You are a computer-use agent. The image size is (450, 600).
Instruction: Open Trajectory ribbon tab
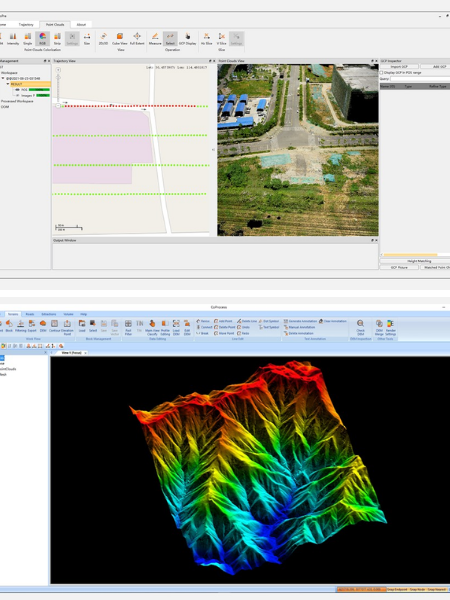point(26,24)
